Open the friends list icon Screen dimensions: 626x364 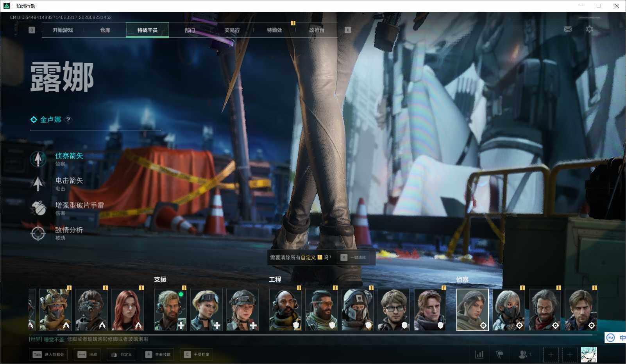click(x=525, y=355)
